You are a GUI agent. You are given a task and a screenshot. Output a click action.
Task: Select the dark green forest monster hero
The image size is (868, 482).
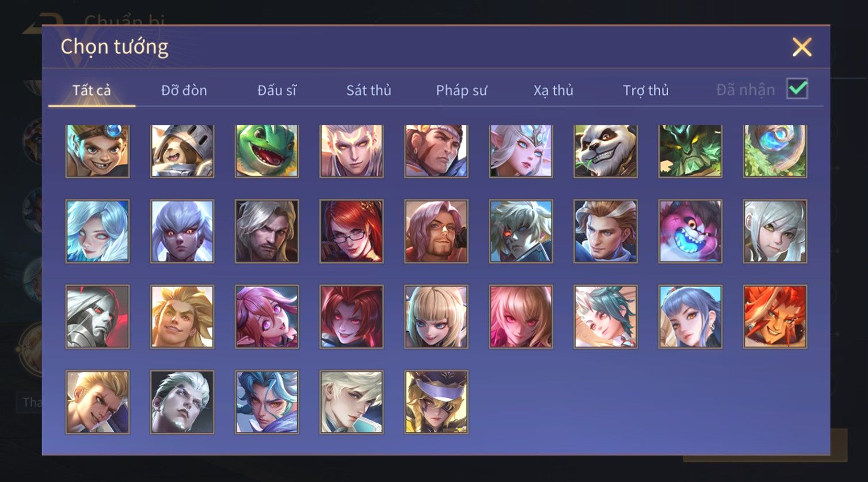pyautogui.click(x=690, y=151)
